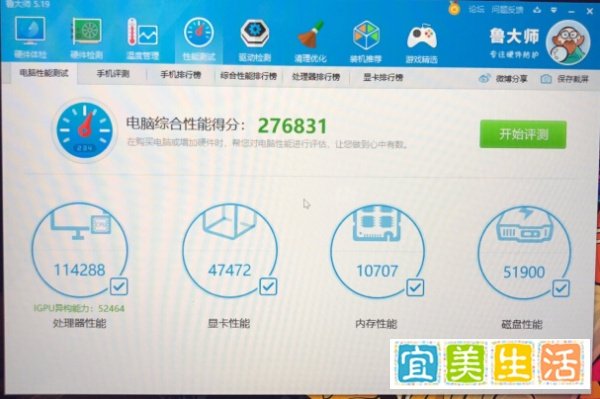
Task: Click the 内存性能 label
Action: click(376, 324)
